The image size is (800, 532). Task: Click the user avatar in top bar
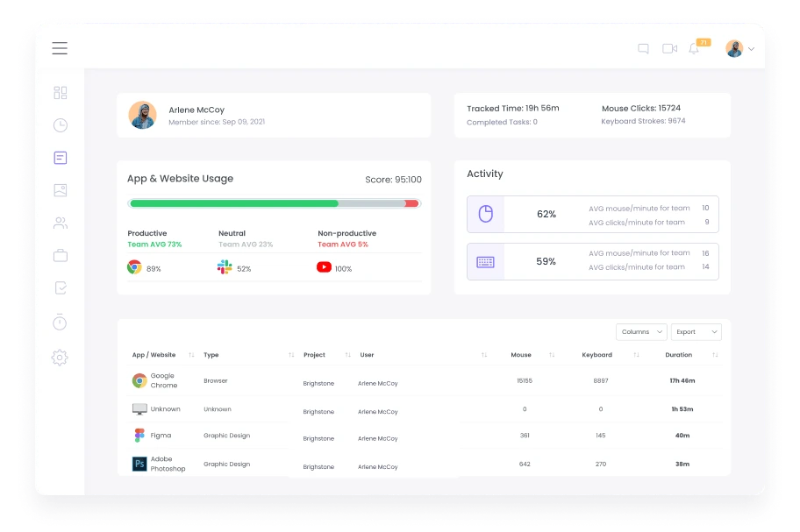735,48
